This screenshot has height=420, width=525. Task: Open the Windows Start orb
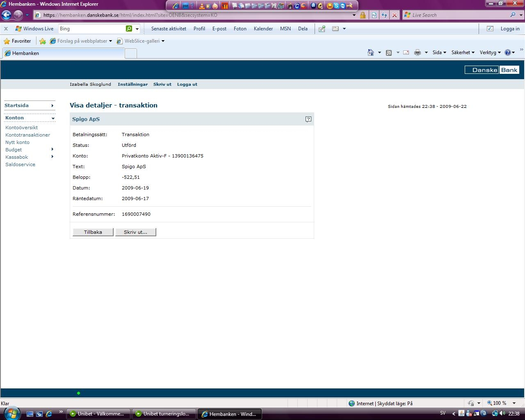pyautogui.click(x=11, y=413)
